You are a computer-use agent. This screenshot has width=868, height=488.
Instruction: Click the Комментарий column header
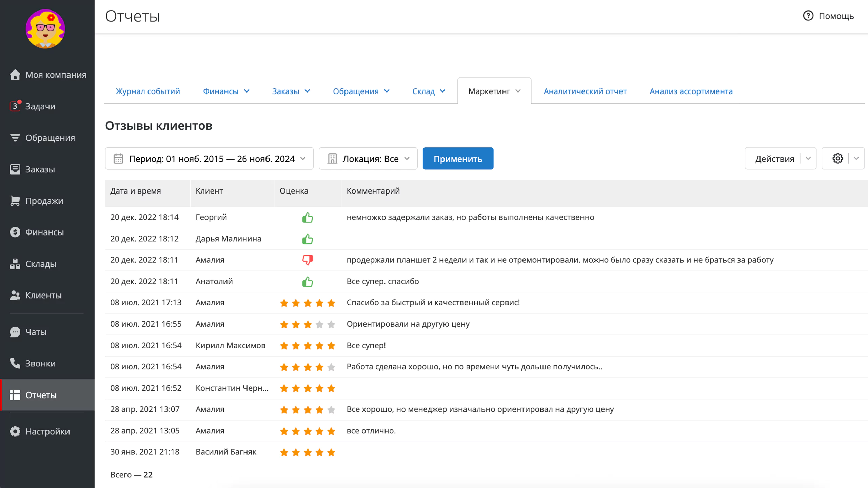373,191
